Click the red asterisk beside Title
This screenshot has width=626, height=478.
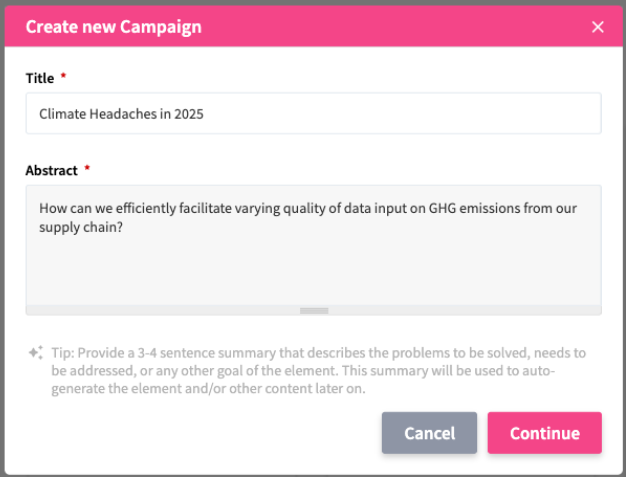click(x=64, y=77)
